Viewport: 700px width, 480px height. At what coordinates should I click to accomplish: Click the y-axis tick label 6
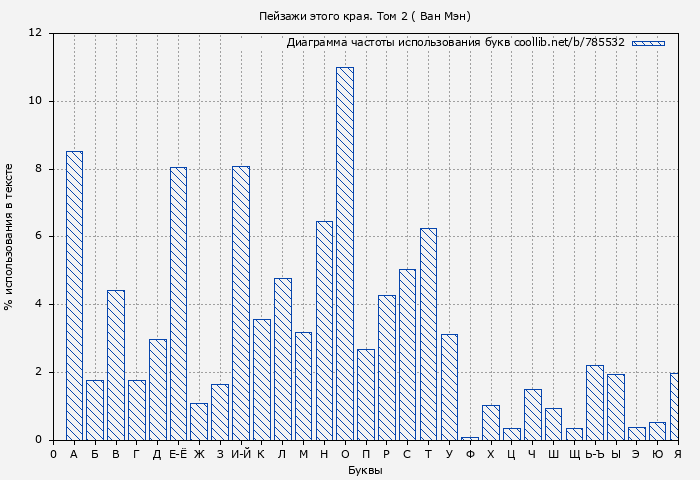click(x=38, y=236)
